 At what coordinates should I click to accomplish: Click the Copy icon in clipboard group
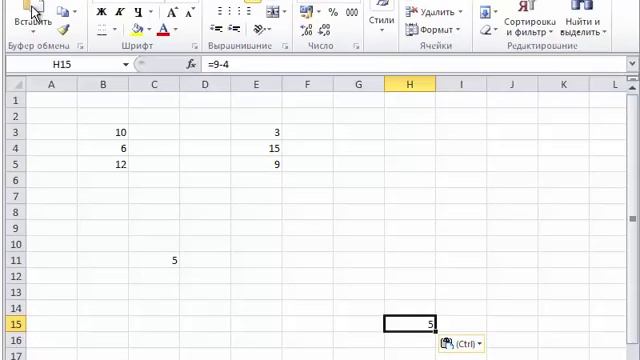[x=63, y=12]
